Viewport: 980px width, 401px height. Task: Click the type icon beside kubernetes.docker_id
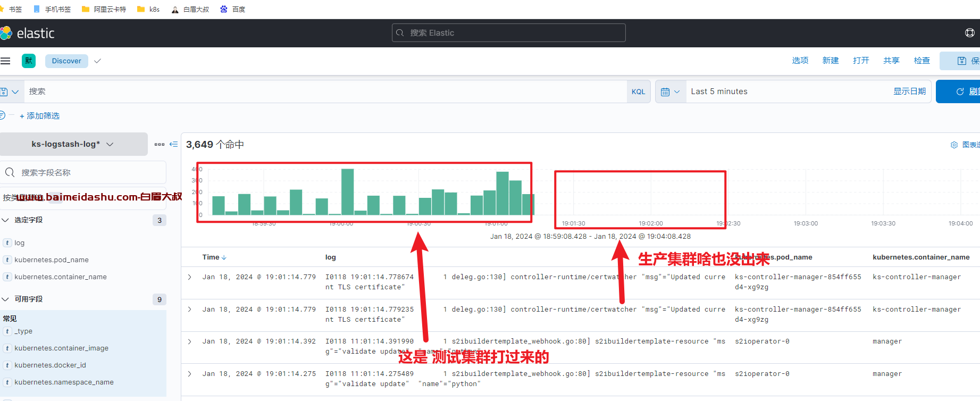7,365
